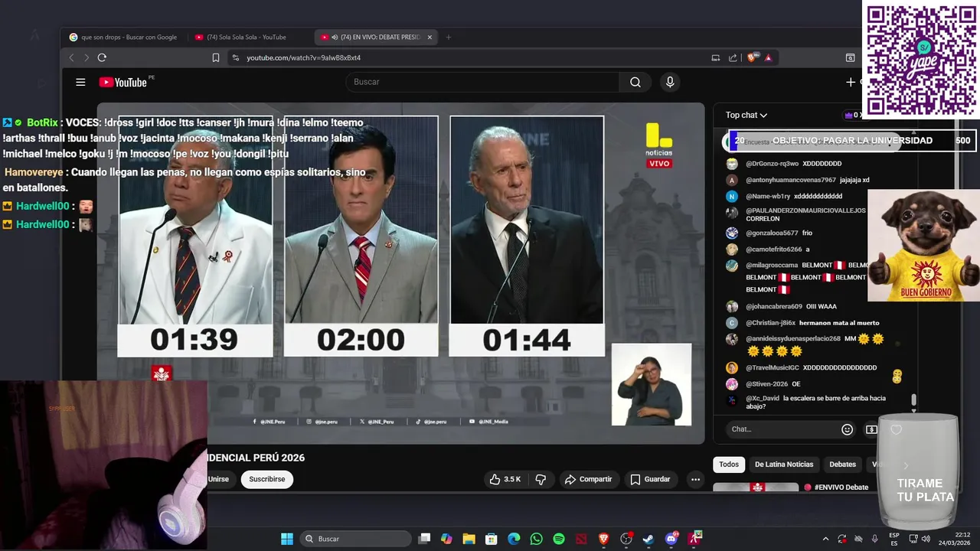Switch to the 'que son drops' Google tab
The height and width of the screenshot is (551, 980).
click(123, 37)
